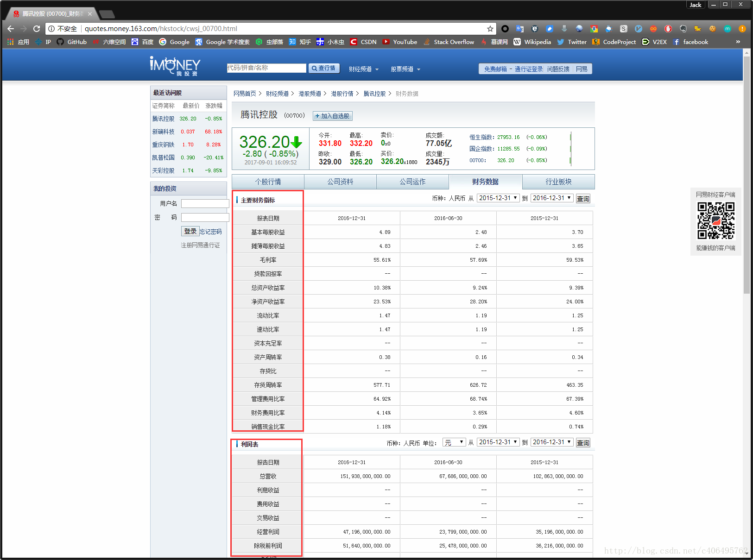Image resolution: width=753 pixels, height=560 pixels.
Task: Show more bookmarks overflow chevron
Action: (738, 42)
